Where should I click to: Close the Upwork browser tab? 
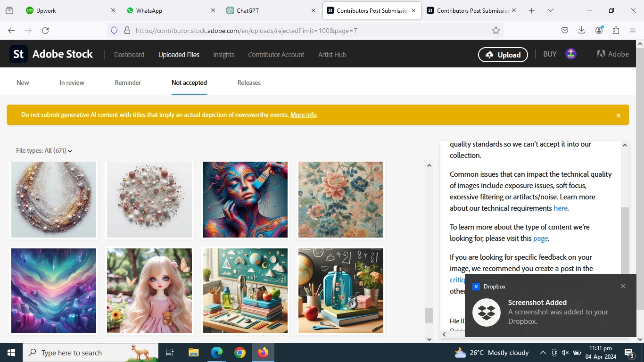[x=113, y=10]
